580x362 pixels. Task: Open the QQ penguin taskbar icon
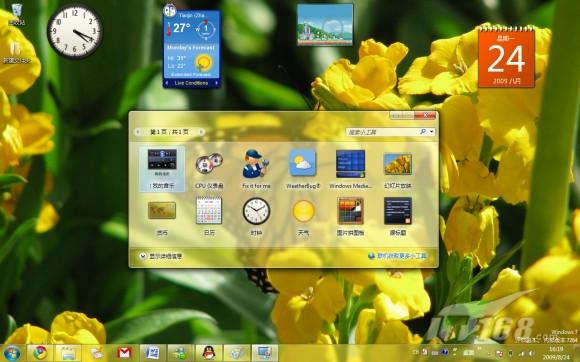pyautogui.click(x=209, y=353)
